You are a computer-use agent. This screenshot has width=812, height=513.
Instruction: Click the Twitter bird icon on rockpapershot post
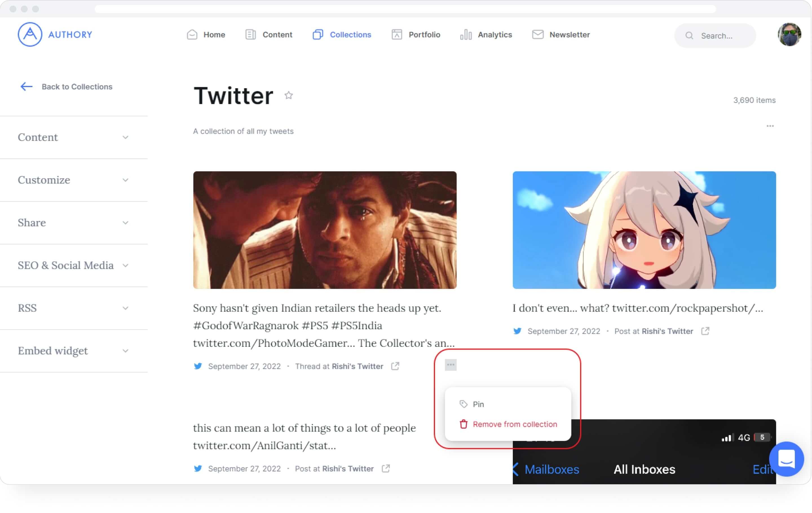click(x=517, y=331)
